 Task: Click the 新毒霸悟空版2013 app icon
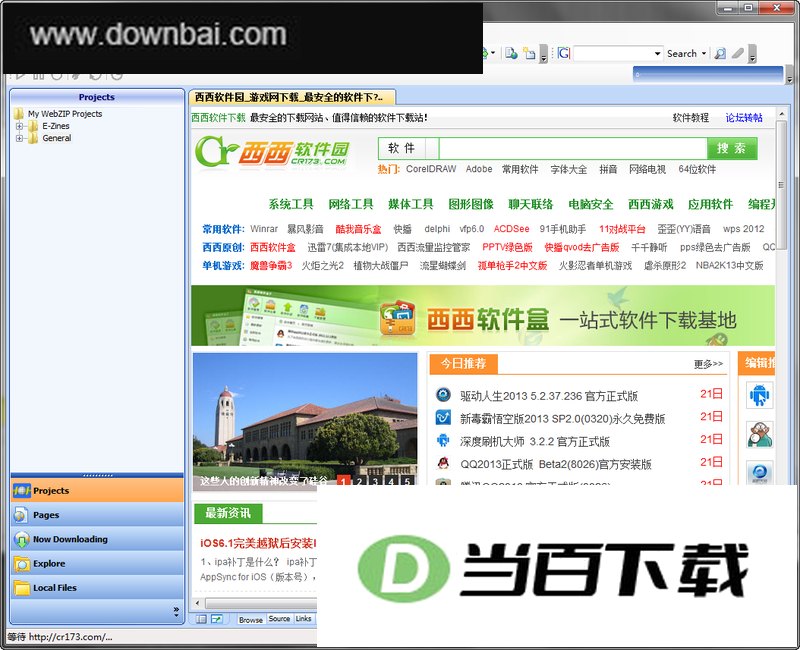coord(443,417)
